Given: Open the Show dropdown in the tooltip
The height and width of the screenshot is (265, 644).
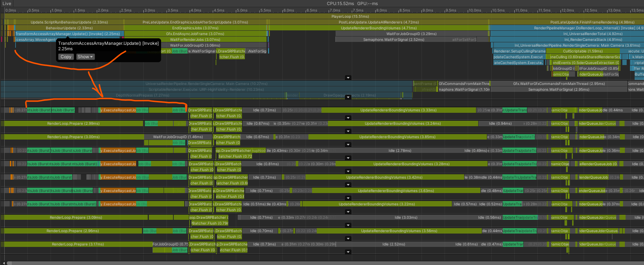Looking at the screenshot, I should (x=85, y=57).
